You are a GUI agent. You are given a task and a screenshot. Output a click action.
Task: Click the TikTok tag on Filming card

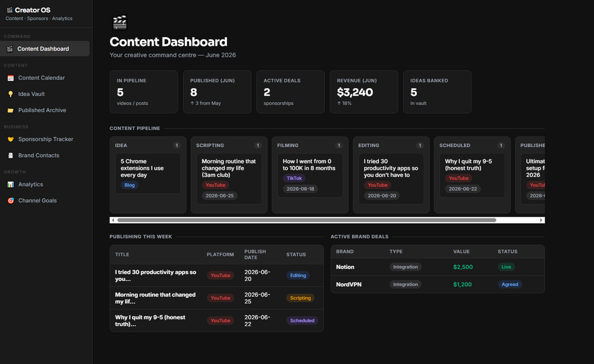pos(294,178)
